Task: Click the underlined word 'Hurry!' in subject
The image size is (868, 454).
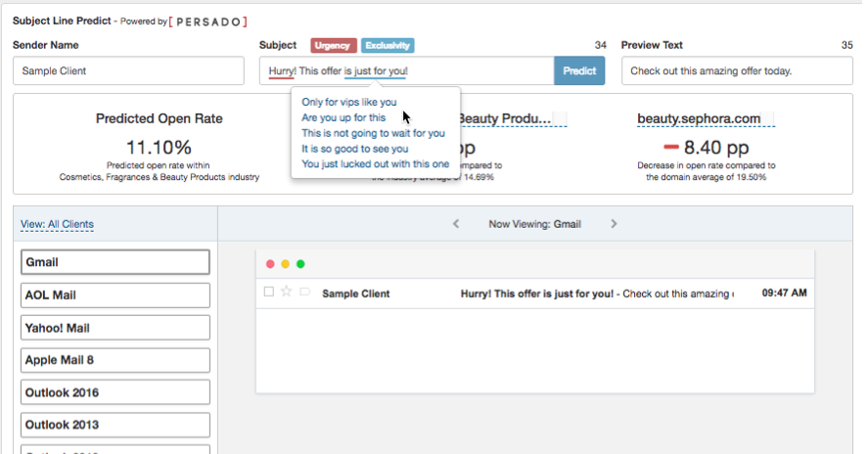Action: tap(282, 70)
